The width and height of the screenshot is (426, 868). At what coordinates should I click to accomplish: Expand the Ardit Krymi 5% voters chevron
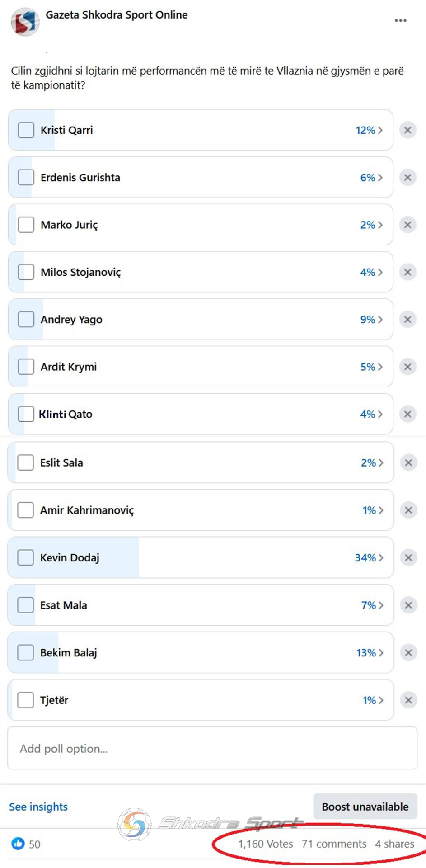pos(371,367)
